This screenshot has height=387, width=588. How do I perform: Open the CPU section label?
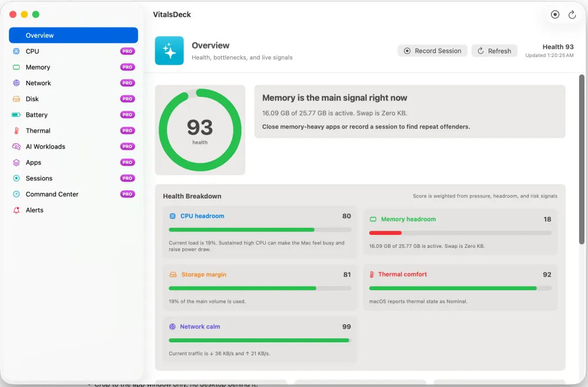32,51
